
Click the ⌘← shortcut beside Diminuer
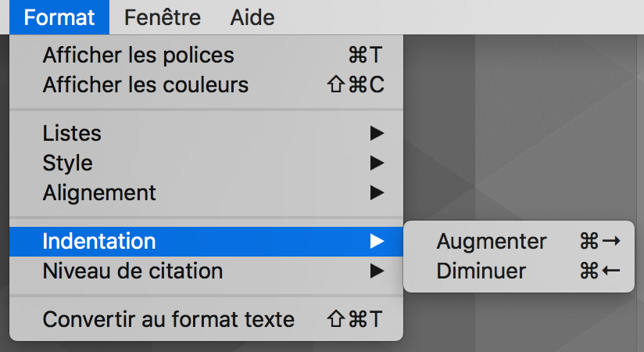pyautogui.click(x=599, y=271)
